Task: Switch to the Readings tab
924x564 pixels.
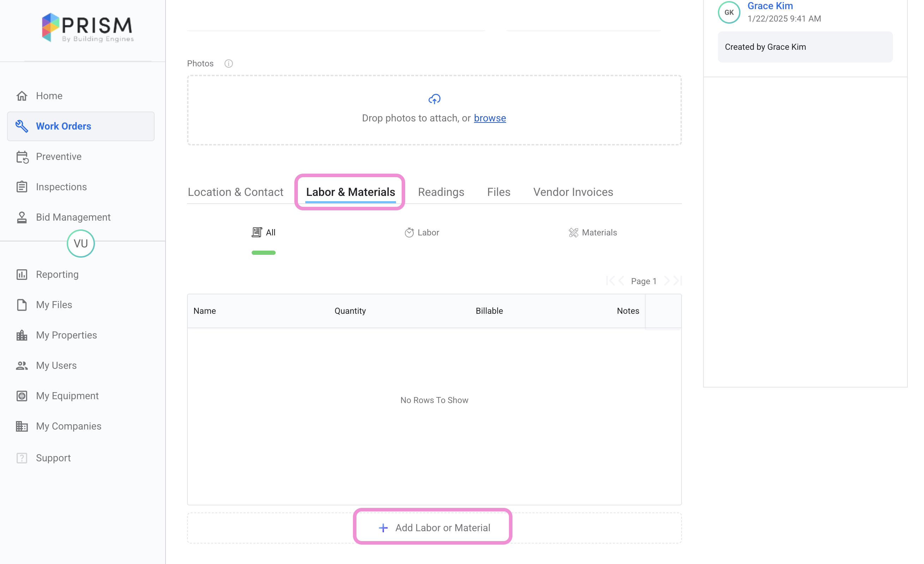Action: click(x=441, y=192)
